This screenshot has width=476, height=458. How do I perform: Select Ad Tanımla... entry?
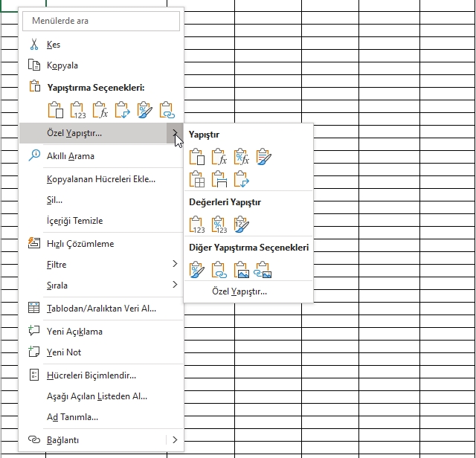(x=101, y=417)
